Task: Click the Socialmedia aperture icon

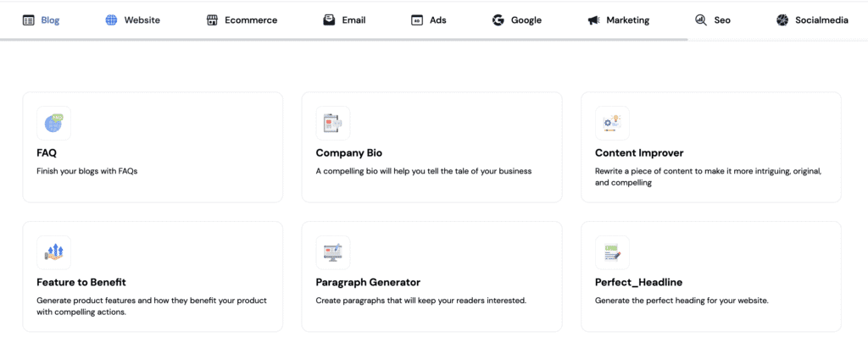Action: click(x=782, y=20)
